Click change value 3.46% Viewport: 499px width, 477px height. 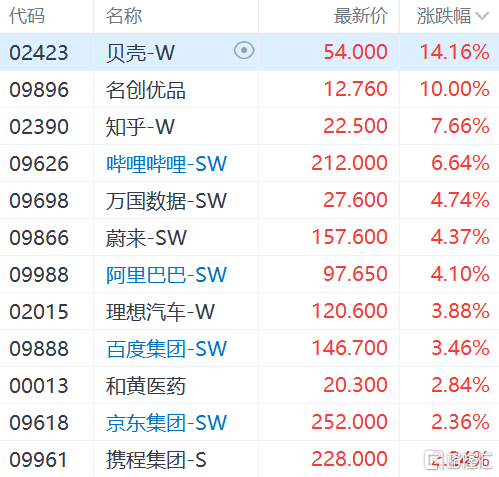(x=460, y=348)
